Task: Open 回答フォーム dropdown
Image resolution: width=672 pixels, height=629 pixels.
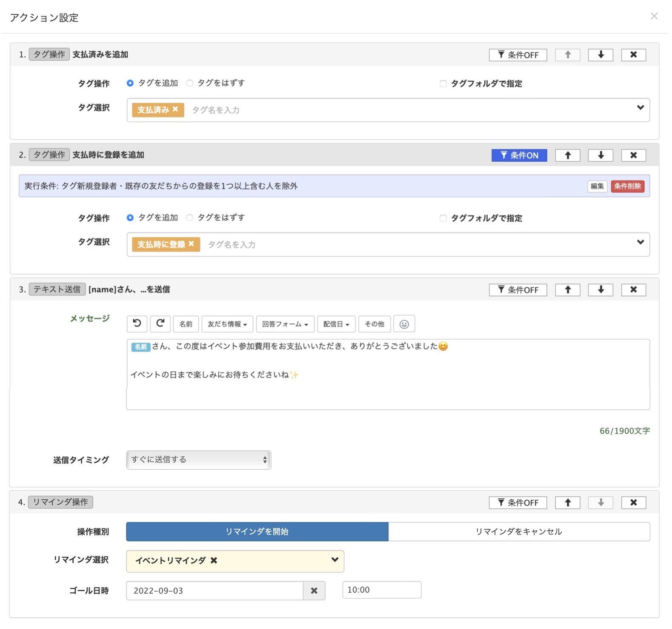Action: tap(285, 324)
